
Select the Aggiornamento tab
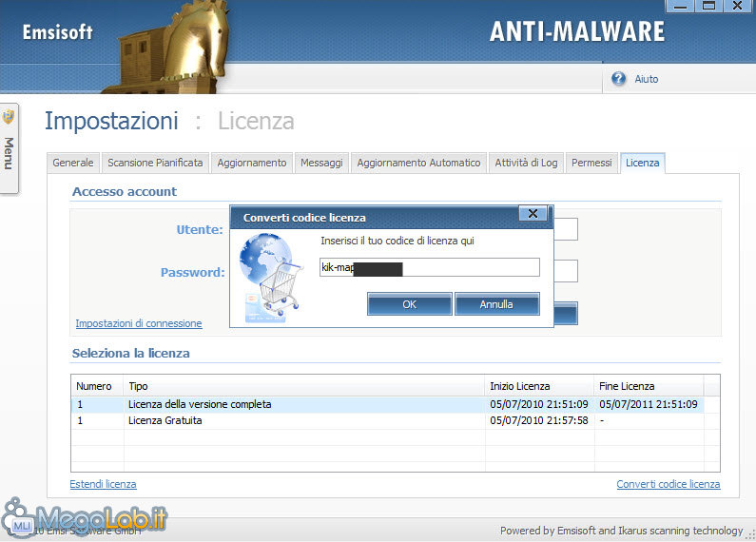tap(252, 163)
